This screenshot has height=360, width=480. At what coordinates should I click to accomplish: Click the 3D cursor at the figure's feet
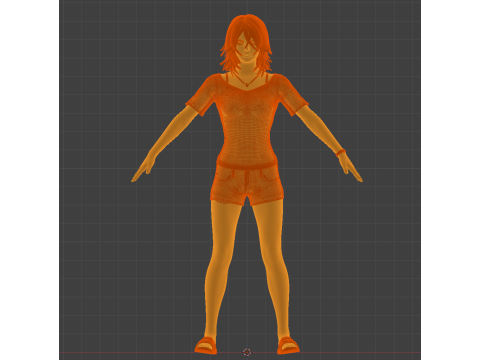247,352
